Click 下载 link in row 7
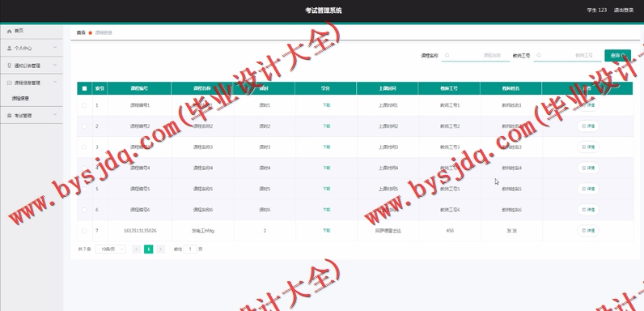 [326, 231]
